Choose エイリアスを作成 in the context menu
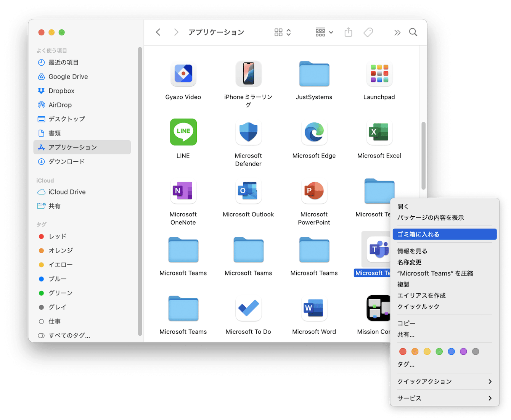The height and width of the screenshot is (420, 511). [x=445, y=295]
